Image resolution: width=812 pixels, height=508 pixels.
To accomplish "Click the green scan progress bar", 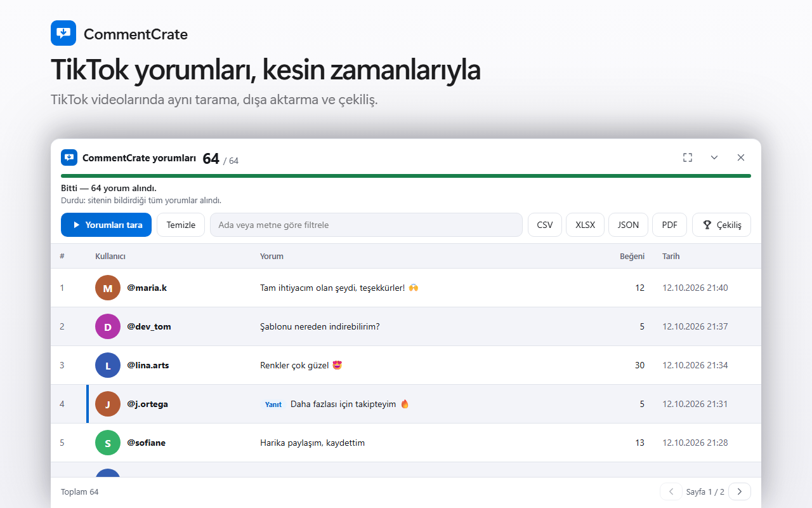I will pos(406,176).
